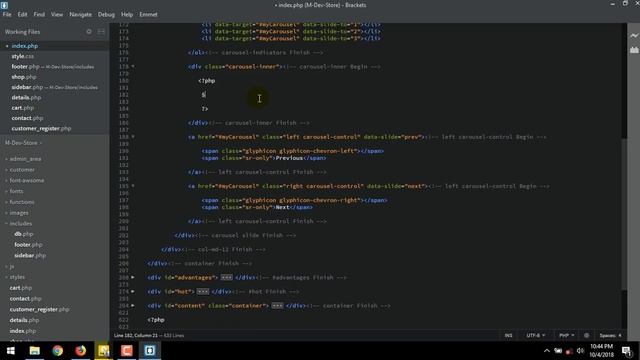
Task: Expand folded advantages div on line 208
Action: click(x=133, y=277)
